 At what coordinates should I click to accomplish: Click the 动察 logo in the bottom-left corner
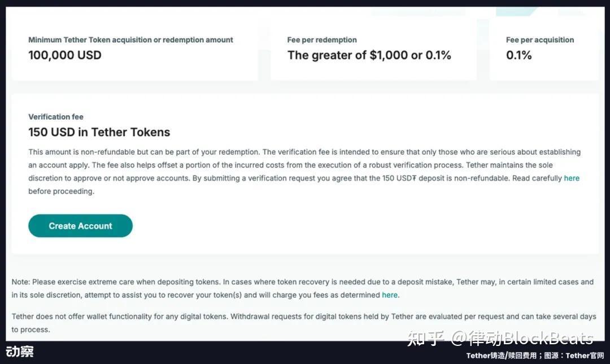click(x=20, y=352)
